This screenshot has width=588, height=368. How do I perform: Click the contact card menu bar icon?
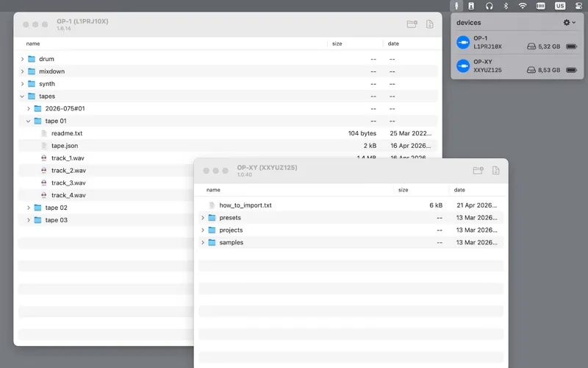471,6
